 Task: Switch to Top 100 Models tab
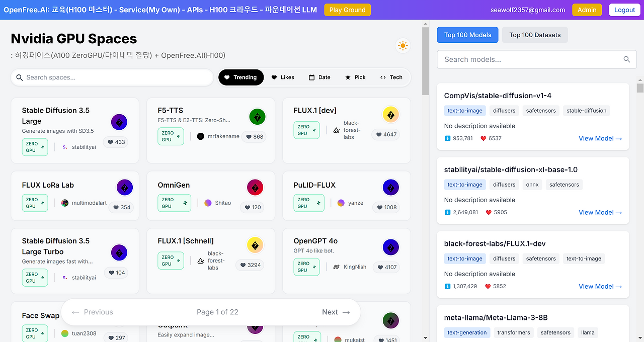coord(468,35)
